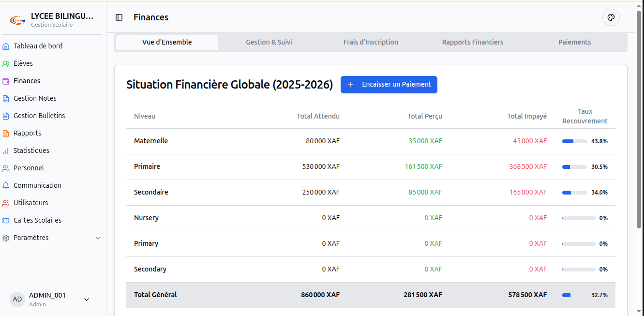This screenshot has height=316, width=644.
Task: Open Cartes Scolaires ticket icon
Action: (6, 220)
